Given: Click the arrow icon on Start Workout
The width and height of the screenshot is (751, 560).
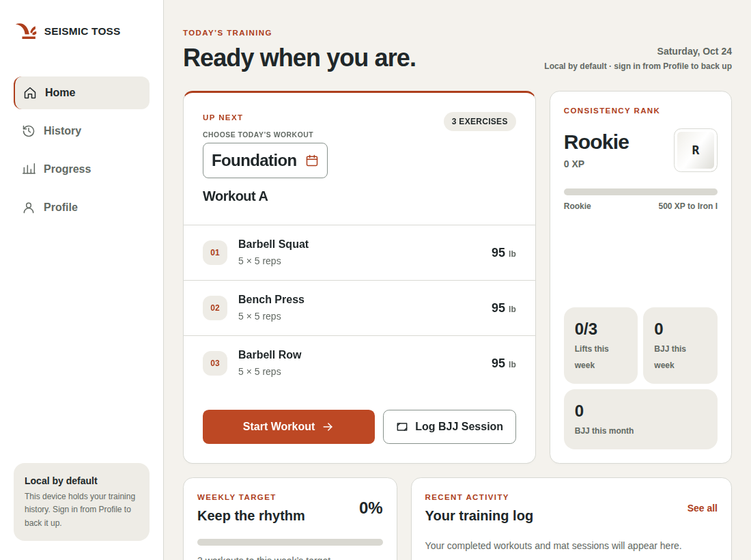Looking at the screenshot, I should pos(328,427).
